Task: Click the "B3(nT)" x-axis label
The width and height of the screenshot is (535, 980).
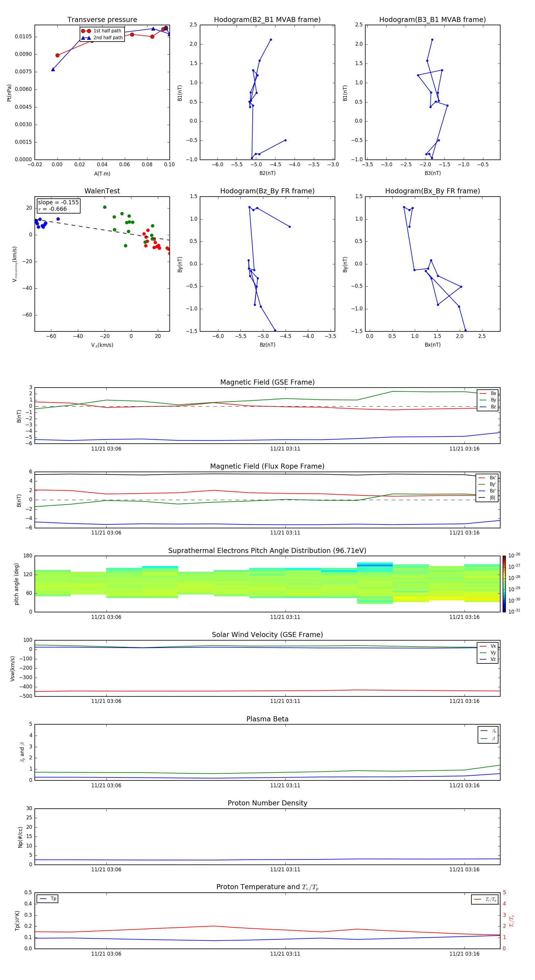Action: point(432,173)
